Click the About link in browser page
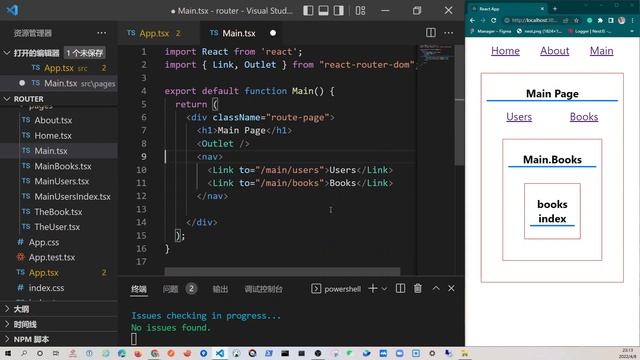Viewport: 640px width, 360px height. click(554, 51)
